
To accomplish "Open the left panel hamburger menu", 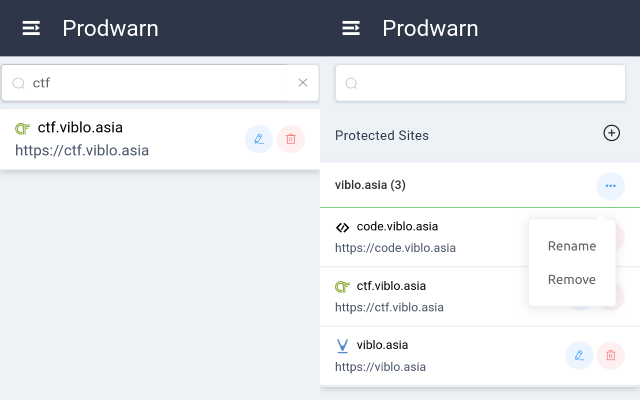I will [x=32, y=28].
